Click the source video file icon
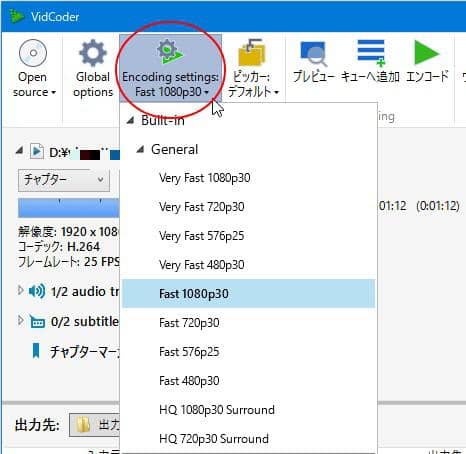The image size is (466, 454). pyautogui.click(x=37, y=152)
